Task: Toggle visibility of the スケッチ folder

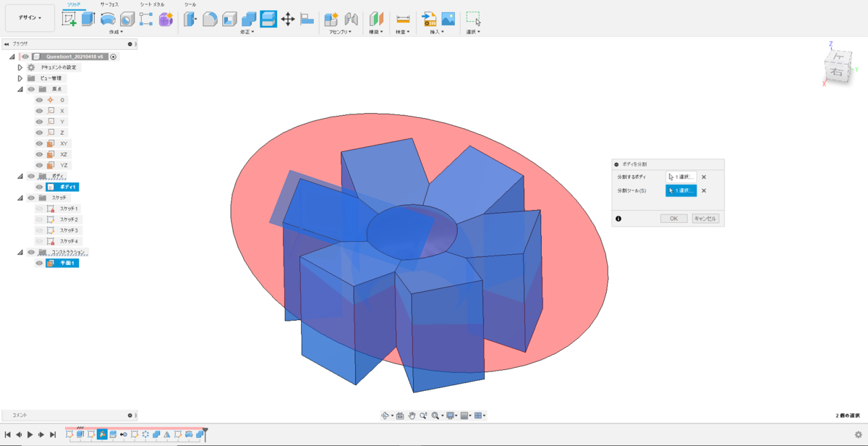Action: [31, 198]
